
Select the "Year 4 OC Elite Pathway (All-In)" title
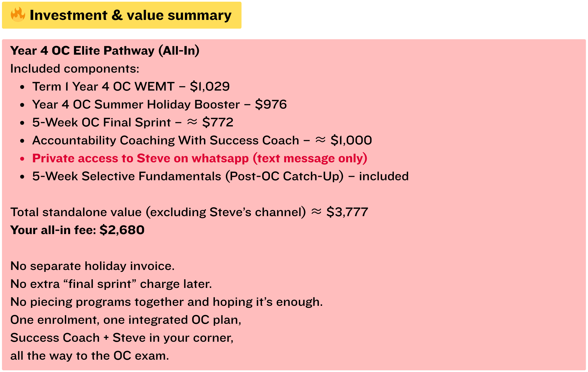coord(105,51)
